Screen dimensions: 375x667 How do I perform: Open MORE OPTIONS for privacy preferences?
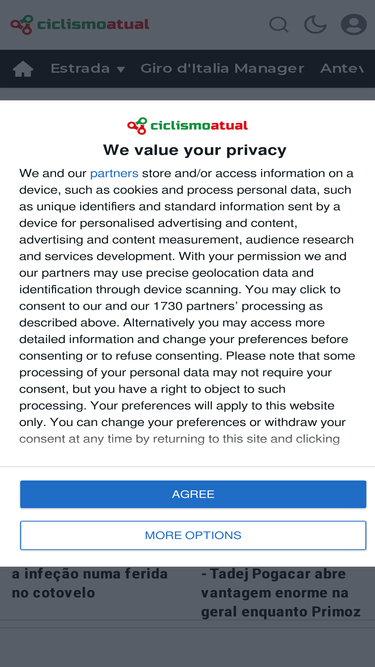coord(193,535)
